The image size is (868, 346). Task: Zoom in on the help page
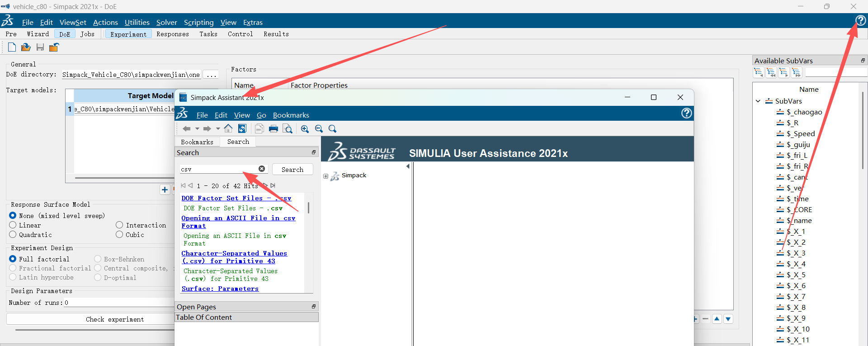pyautogui.click(x=305, y=129)
